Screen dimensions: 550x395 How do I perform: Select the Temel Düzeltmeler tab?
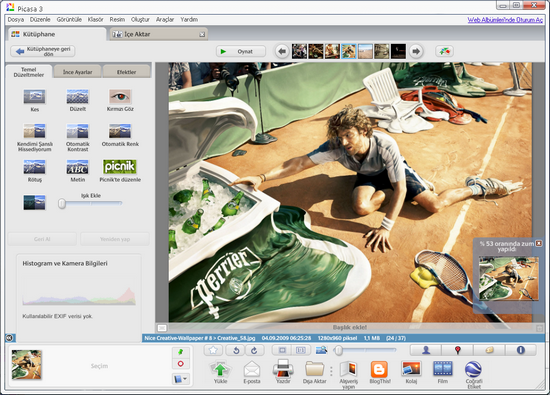[29, 72]
